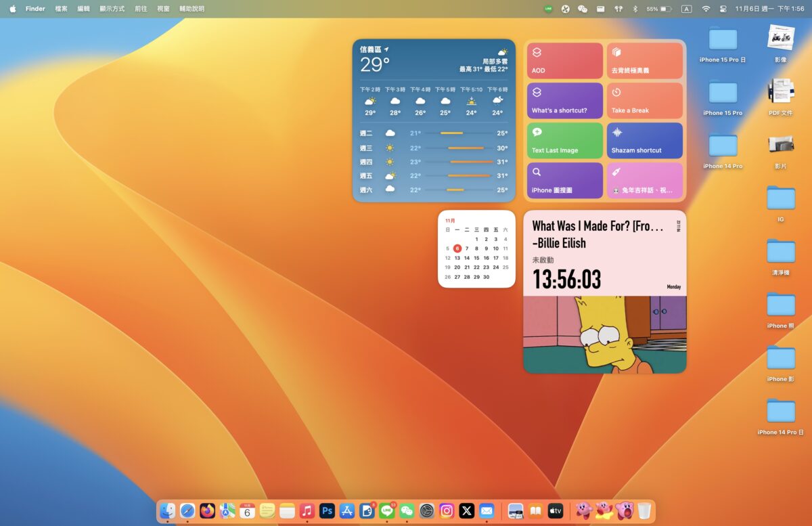
Task: Launch Safari from the Dock
Action: click(187, 510)
